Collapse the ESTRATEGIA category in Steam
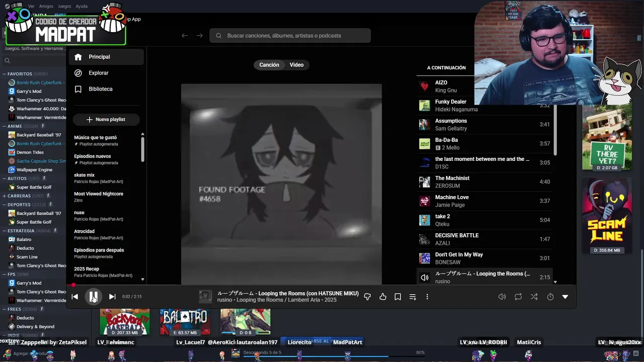 point(5,231)
